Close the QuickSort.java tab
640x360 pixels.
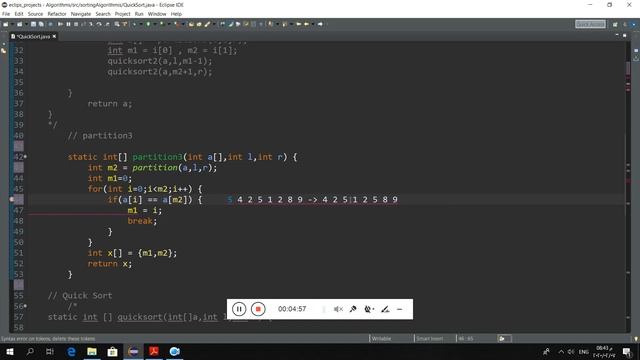pos(54,36)
